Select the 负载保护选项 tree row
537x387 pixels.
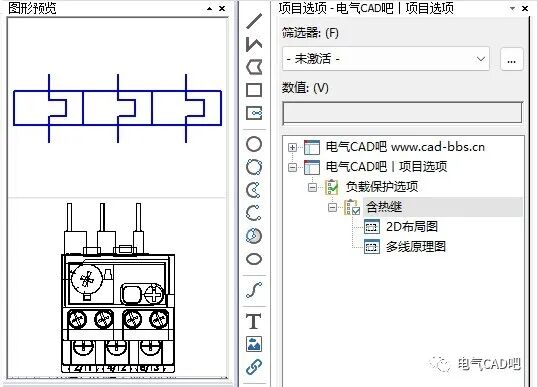tap(382, 187)
